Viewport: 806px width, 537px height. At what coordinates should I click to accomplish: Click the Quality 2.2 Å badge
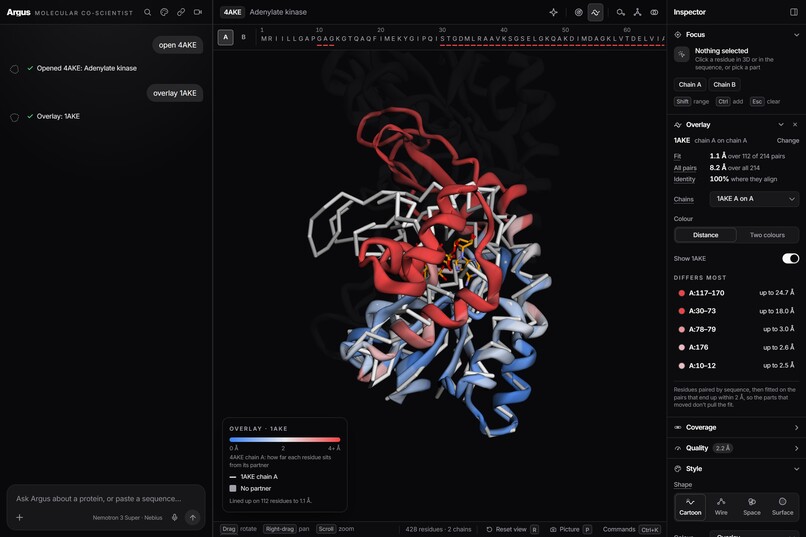tap(723, 448)
